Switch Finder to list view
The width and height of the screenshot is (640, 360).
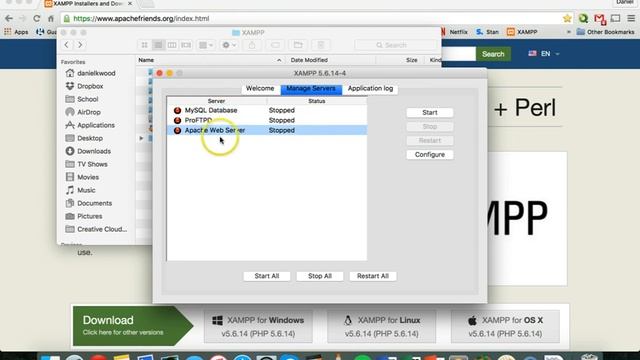(x=158, y=45)
